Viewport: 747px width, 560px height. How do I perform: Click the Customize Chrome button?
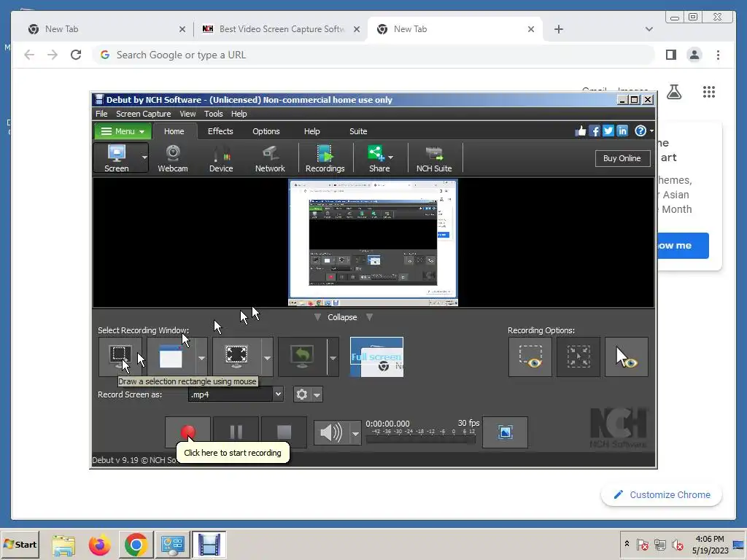click(x=662, y=495)
